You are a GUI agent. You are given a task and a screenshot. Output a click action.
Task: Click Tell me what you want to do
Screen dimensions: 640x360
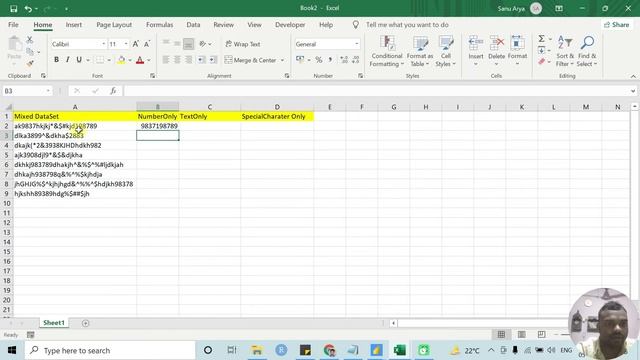(407, 25)
